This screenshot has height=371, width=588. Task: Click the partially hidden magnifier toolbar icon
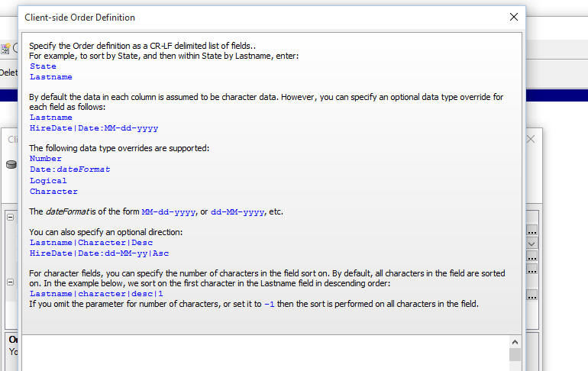point(15,48)
